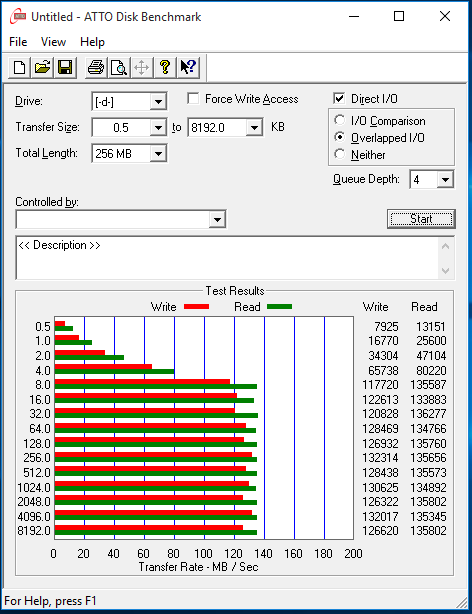
Task: Open the File menu
Action: tap(18, 42)
